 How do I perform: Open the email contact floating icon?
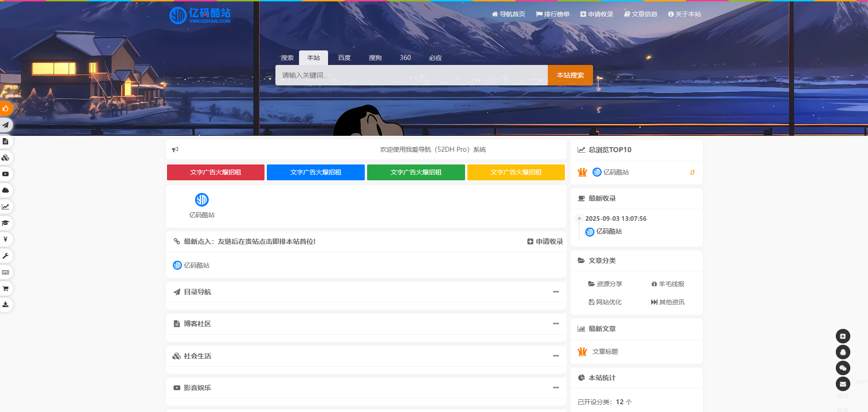click(843, 384)
